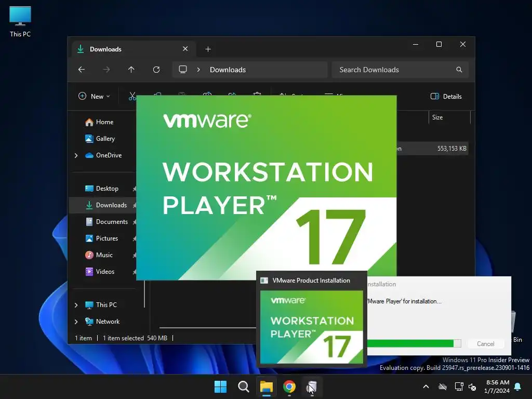Cancel the VMware Player installation
This screenshot has width=532, height=399.
coord(486,344)
